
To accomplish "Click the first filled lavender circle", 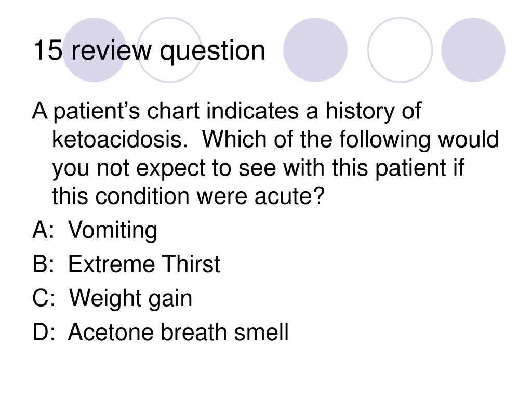I will click(95, 50).
